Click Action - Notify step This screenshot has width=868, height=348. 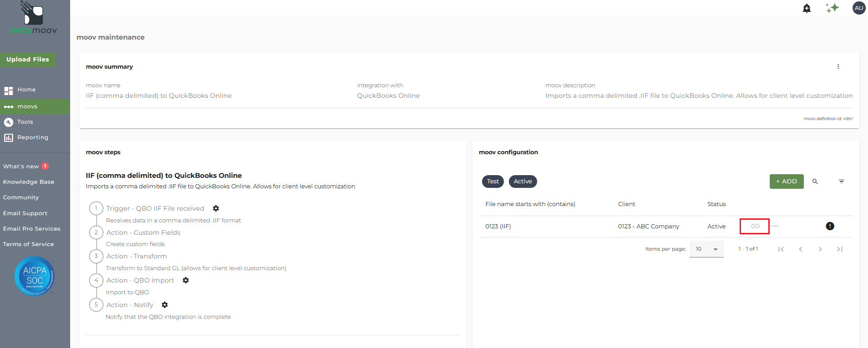(x=130, y=305)
